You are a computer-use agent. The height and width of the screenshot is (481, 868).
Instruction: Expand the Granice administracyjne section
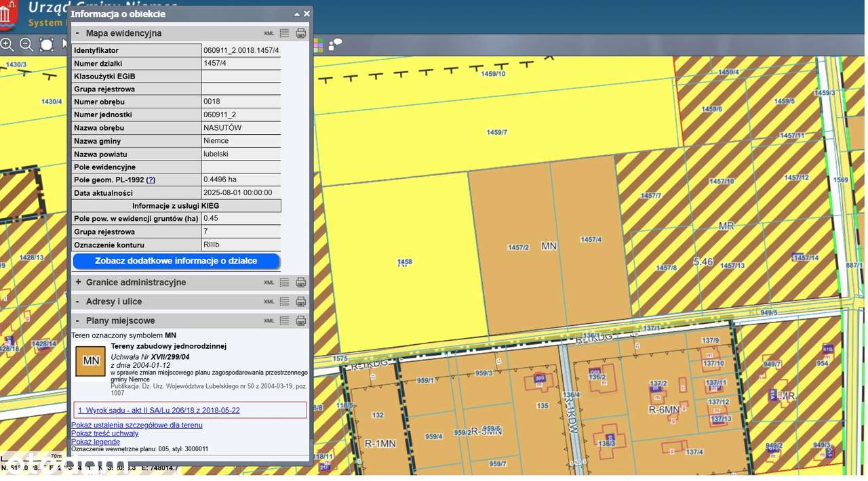78,283
